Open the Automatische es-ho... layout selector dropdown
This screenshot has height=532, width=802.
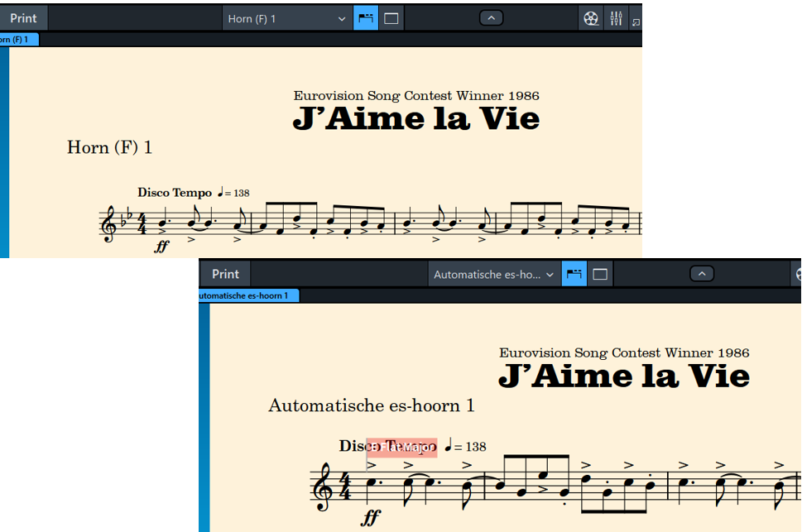(494, 275)
